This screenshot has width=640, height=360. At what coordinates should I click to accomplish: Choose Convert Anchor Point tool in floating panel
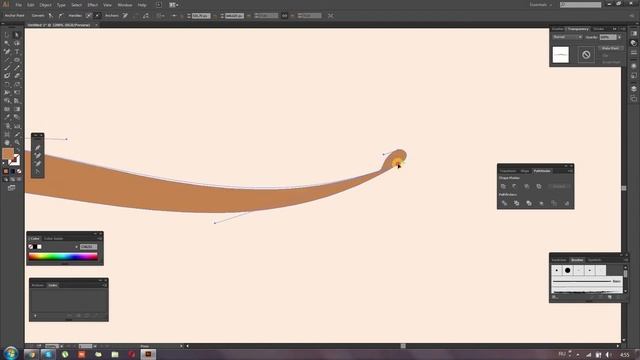click(x=38, y=171)
